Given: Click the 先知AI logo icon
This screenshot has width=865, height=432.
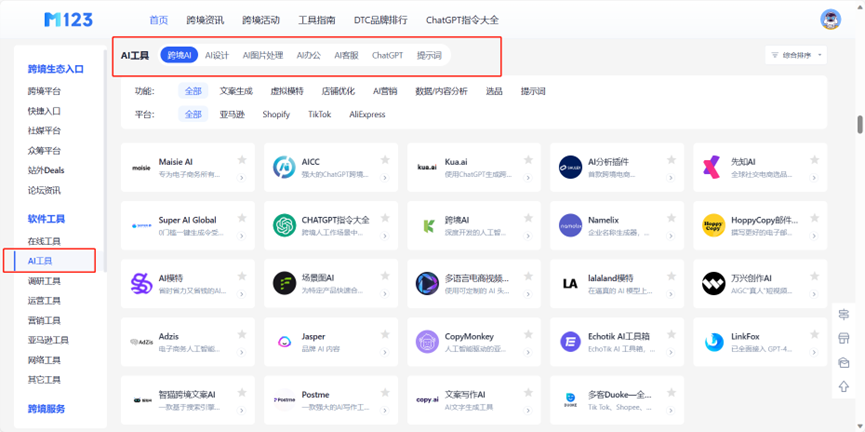Looking at the screenshot, I should 713,167.
